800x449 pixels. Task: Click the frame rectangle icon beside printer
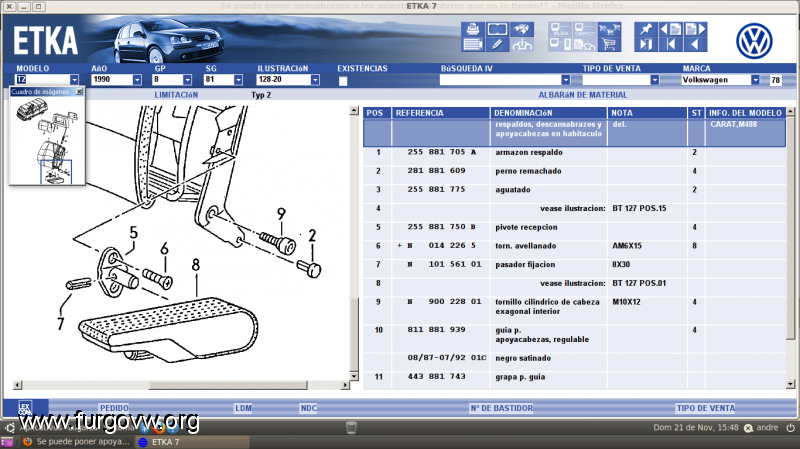tap(497, 29)
